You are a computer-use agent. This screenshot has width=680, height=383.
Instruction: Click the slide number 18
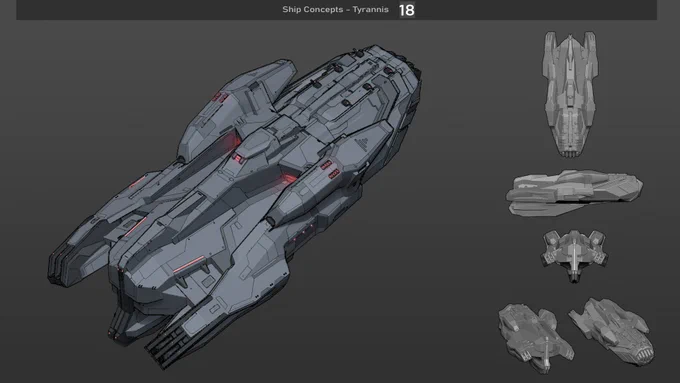click(407, 10)
